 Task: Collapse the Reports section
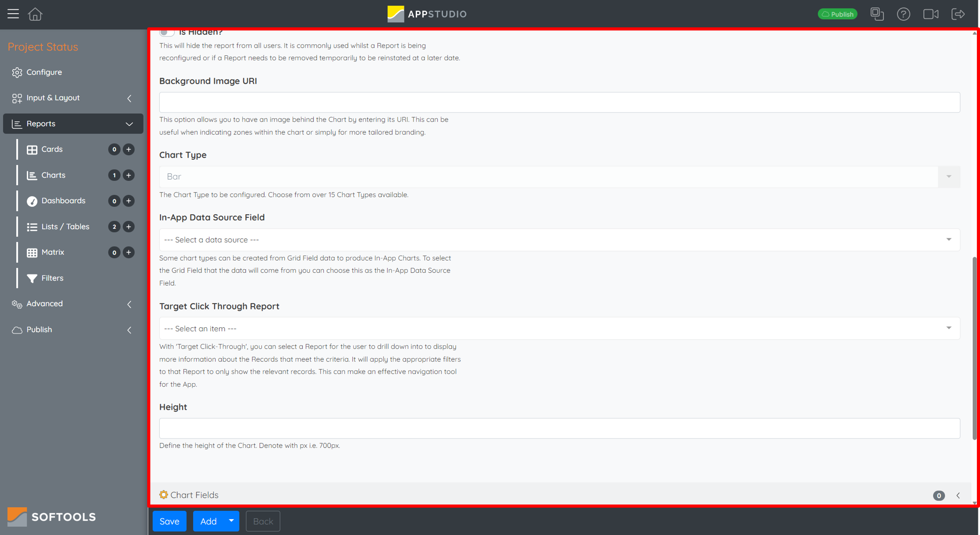73,124
